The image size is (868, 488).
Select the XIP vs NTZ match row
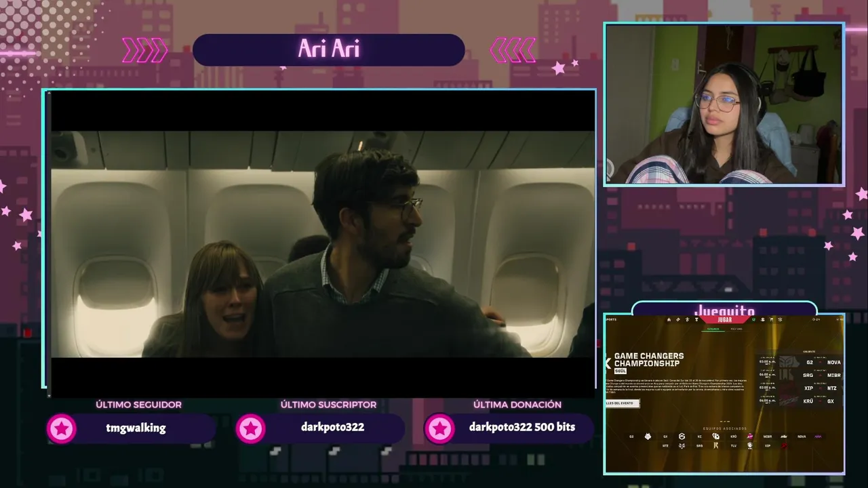click(x=801, y=388)
